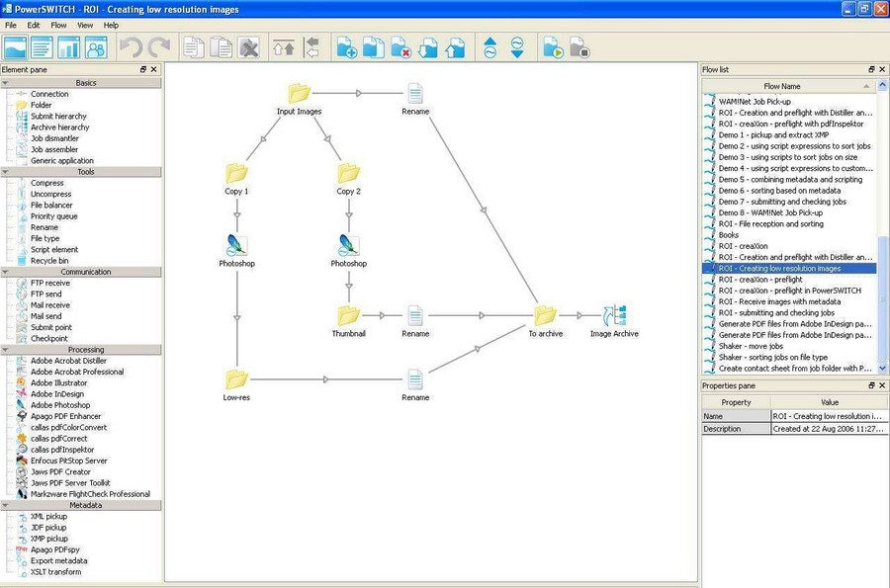The height and width of the screenshot is (588, 890).
Task: Select the Image Archive node on canvas
Action: coord(614,316)
